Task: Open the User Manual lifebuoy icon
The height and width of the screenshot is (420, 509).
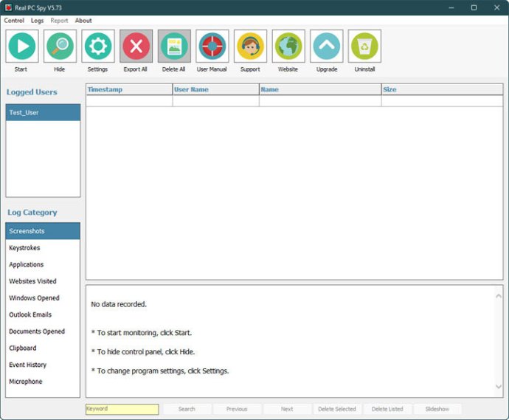Action: coord(212,46)
